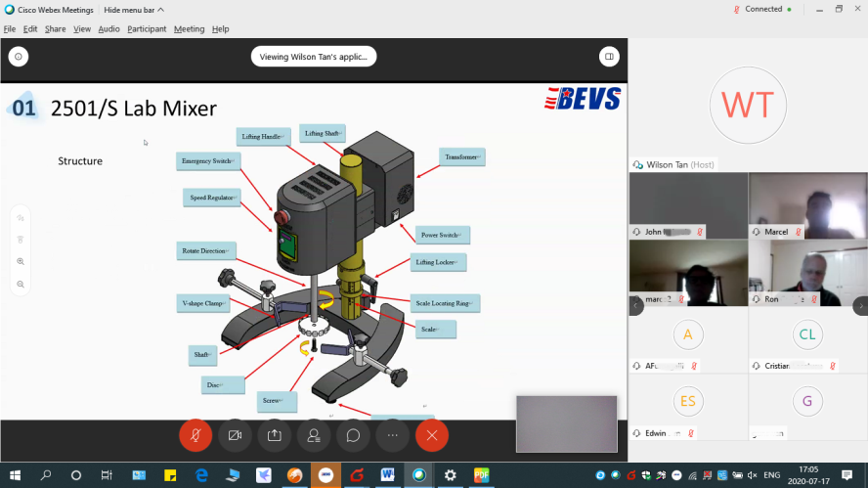Screen dimensions: 868x488
Task: Select John's video thumbnail
Action: (x=689, y=205)
